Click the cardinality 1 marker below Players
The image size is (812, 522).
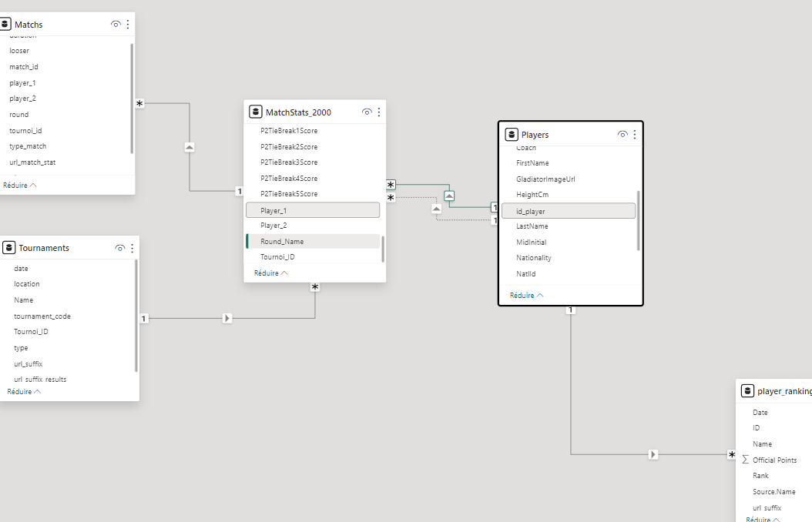coord(571,310)
